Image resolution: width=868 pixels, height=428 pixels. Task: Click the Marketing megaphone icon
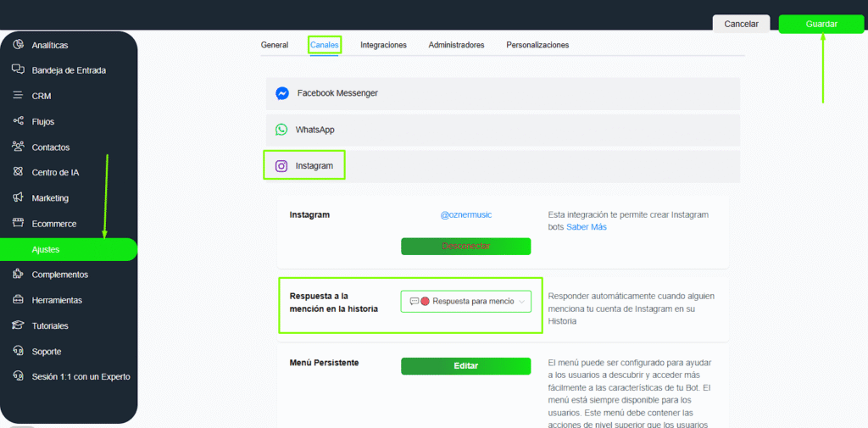(x=18, y=197)
